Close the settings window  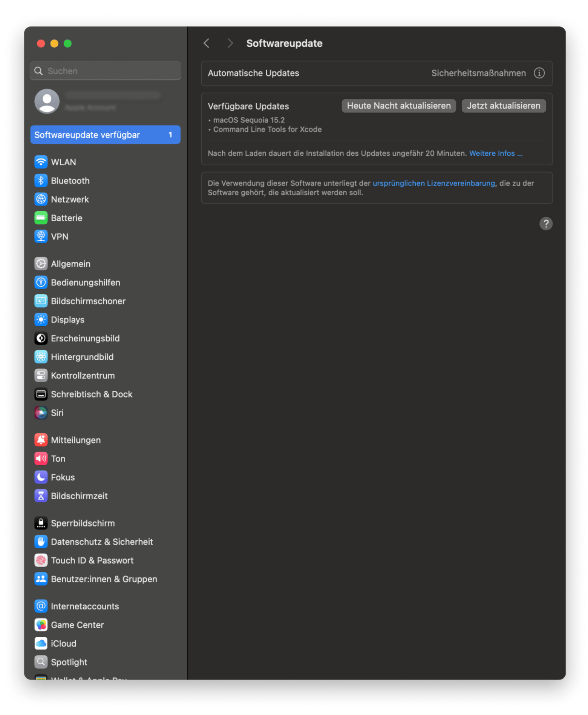click(x=41, y=43)
